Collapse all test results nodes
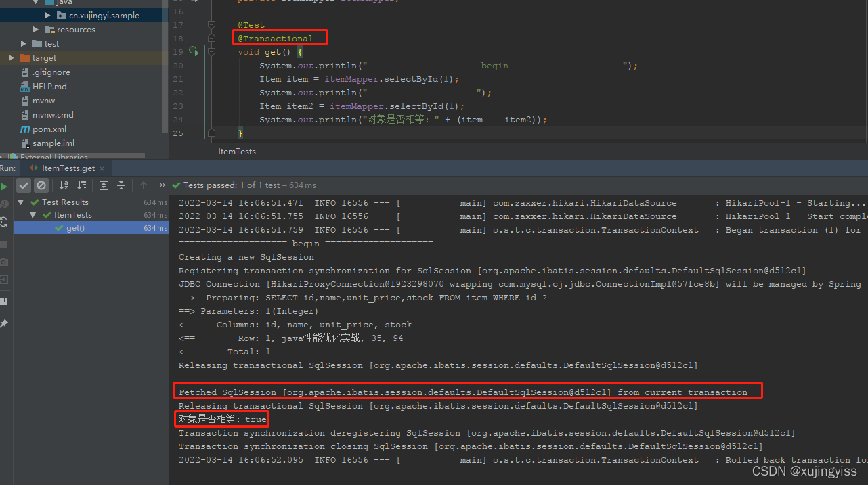The image size is (868, 485). pyautogui.click(x=121, y=185)
